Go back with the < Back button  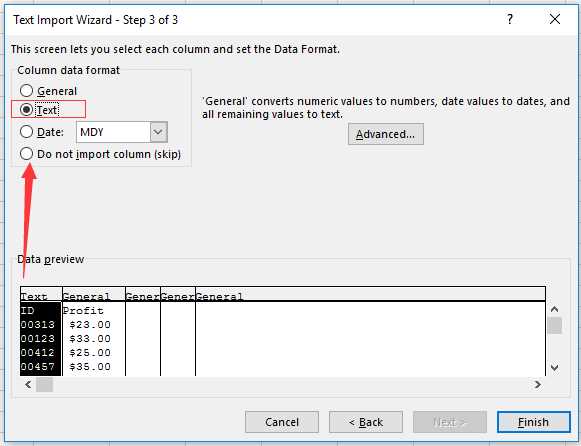[366, 422]
